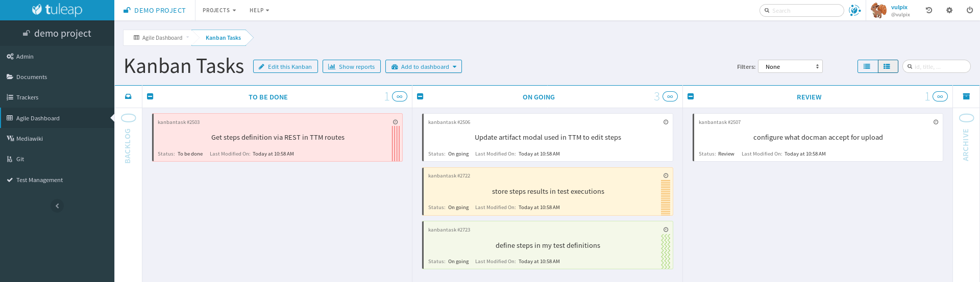Click orange striped marker on card #2722
The image size is (980, 282).
pyautogui.click(x=666, y=197)
